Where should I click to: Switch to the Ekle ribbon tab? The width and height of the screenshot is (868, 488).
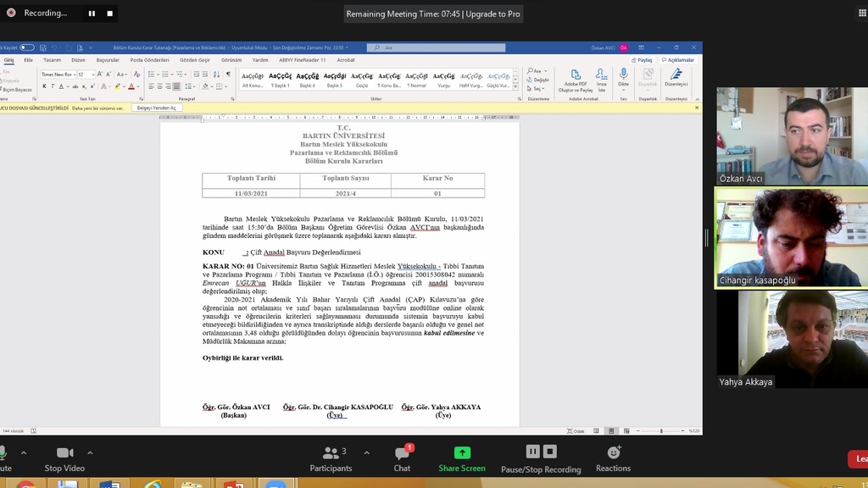click(28, 60)
